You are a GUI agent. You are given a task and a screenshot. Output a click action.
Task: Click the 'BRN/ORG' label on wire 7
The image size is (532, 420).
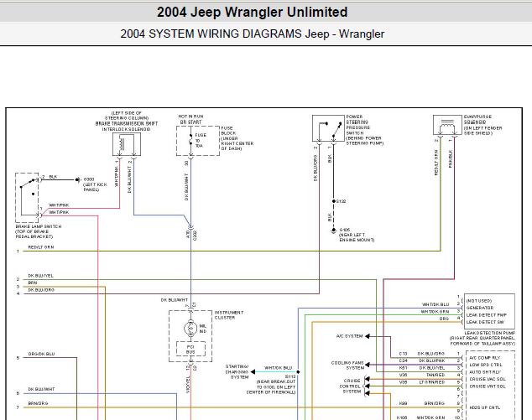[x=38, y=403]
